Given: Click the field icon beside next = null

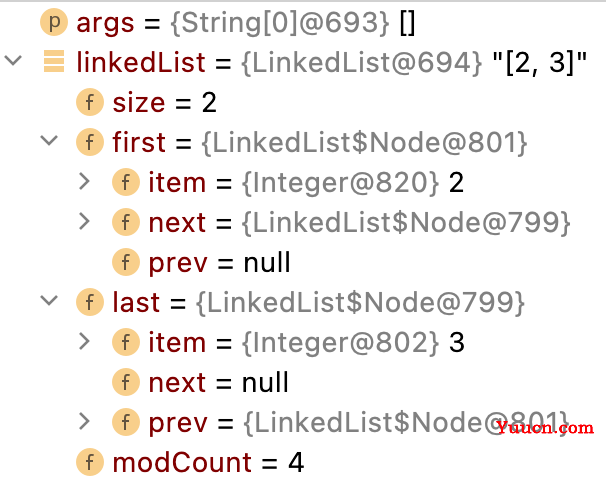Looking at the screenshot, I should [126, 382].
